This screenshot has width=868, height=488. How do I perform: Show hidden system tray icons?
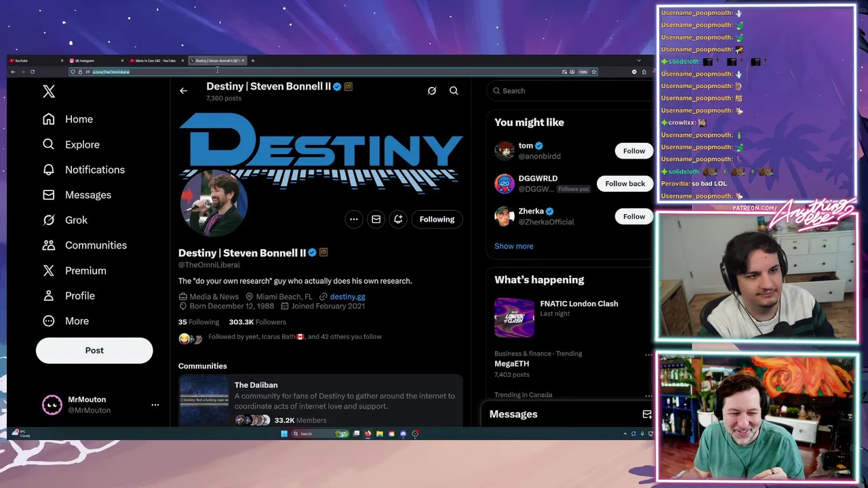point(625,434)
